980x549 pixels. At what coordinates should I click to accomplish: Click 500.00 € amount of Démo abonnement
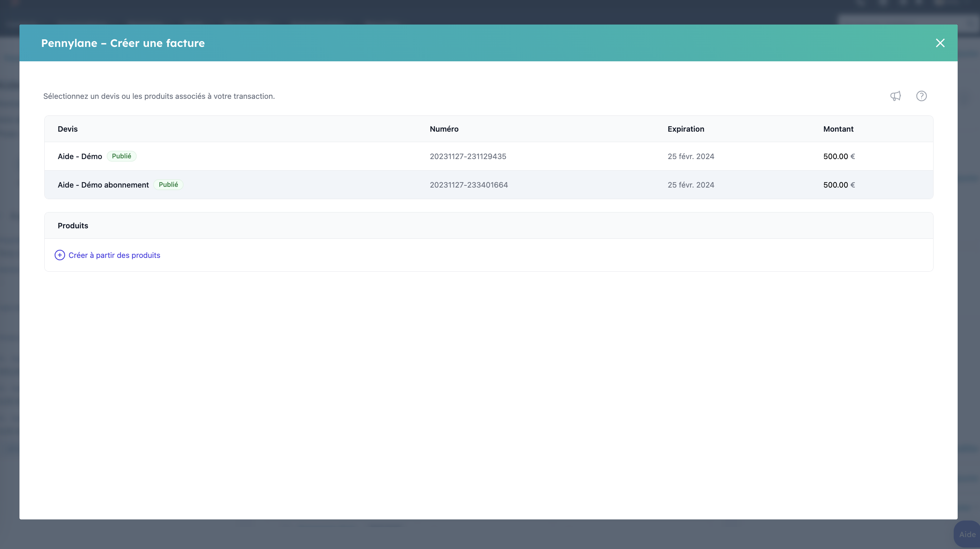pyautogui.click(x=839, y=185)
